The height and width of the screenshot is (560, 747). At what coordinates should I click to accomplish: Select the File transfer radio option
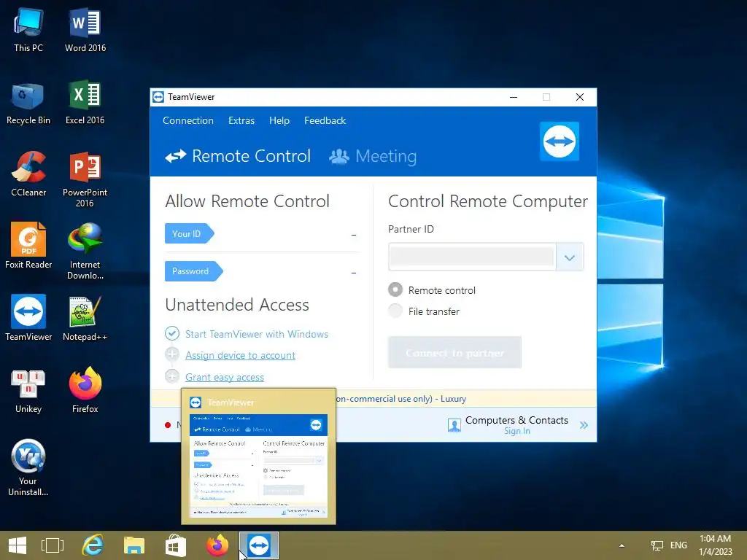tap(395, 311)
